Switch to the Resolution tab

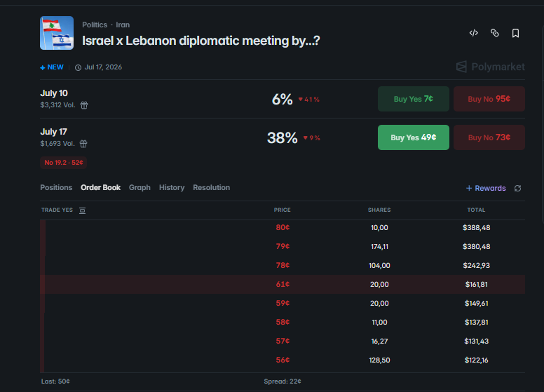[211, 187]
